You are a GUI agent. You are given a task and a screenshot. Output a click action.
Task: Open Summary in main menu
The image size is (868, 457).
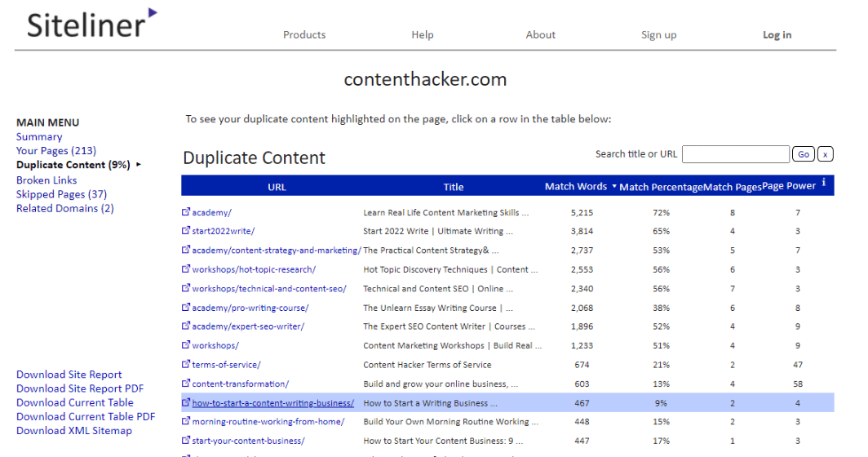point(39,137)
